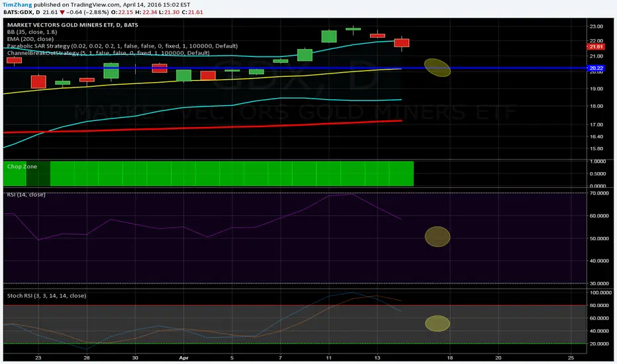Select the large green candle above date 11
This screenshot has width=617, height=364.
pos(329,36)
